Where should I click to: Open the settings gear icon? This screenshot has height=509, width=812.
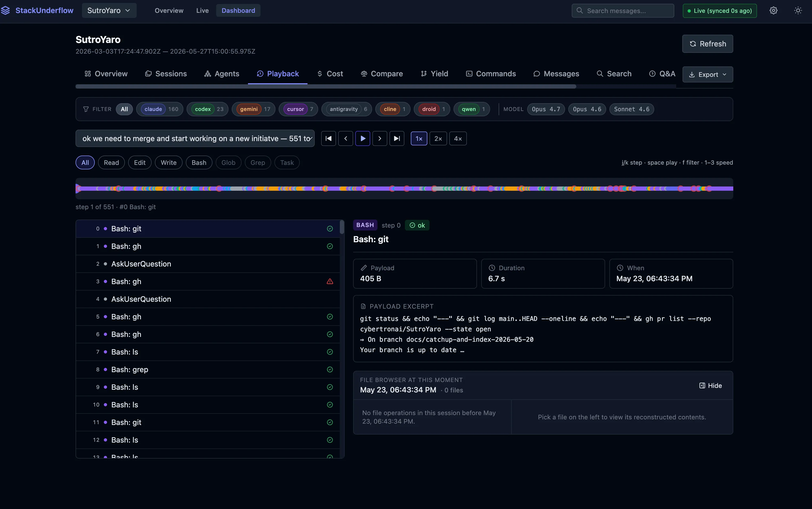pos(773,10)
